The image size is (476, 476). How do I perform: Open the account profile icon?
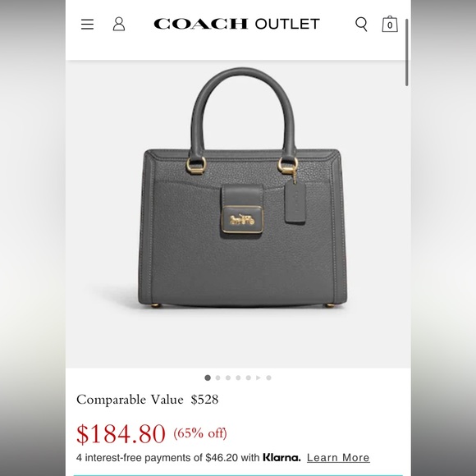(x=119, y=24)
